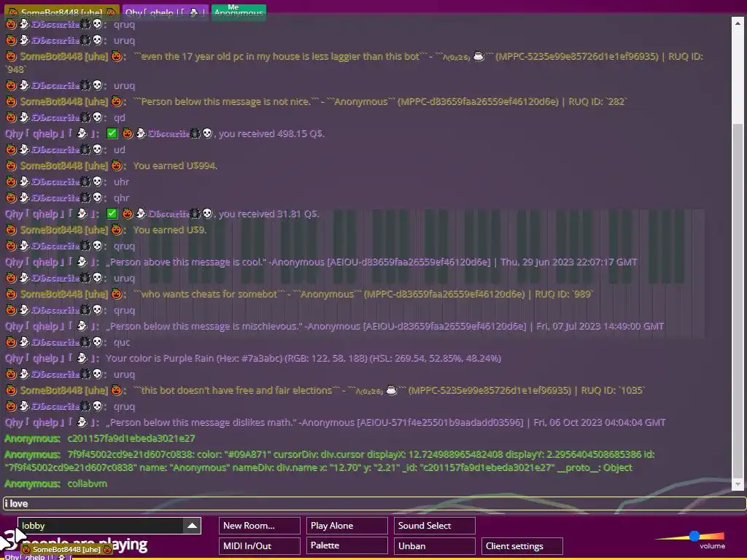The height and width of the screenshot is (560, 747).
Task: Click green checkmark in the 498.15 Q$ message
Action: coord(112,134)
